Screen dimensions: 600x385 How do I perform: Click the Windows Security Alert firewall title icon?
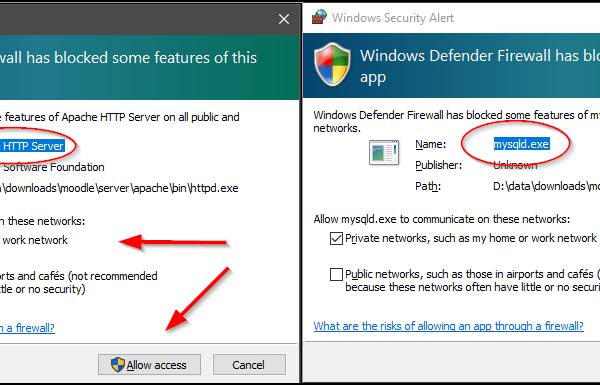point(319,17)
